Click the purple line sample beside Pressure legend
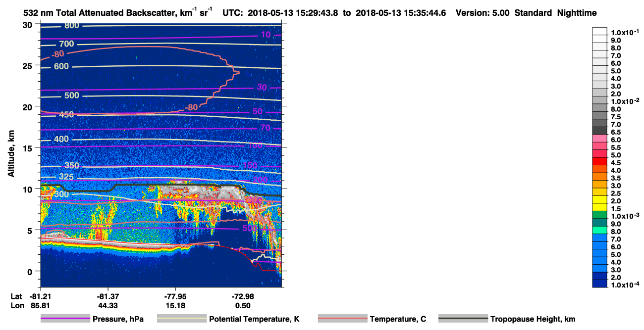644x330 pixels. point(65,319)
